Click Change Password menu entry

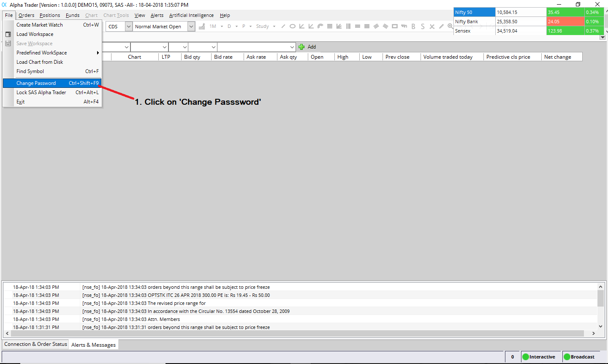tap(52, 83)
